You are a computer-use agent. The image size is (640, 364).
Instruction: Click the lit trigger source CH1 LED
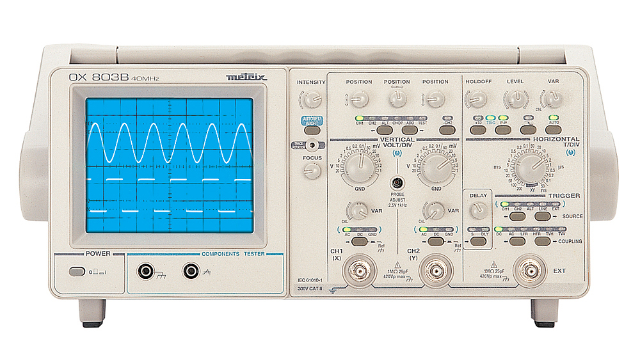click(505, 204)
